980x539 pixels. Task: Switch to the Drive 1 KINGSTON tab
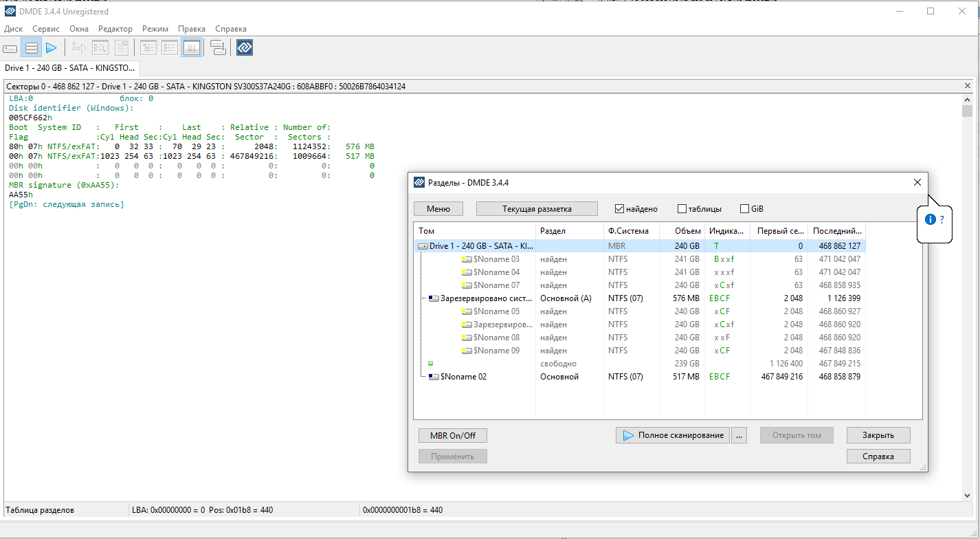pyautogui.click(x=69, y=68)
